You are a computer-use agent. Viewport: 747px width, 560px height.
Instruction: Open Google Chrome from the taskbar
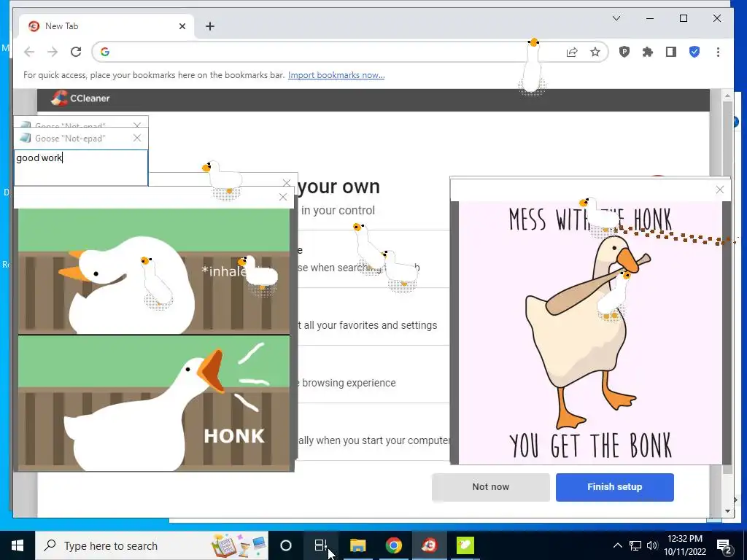(x=393, y=545)
